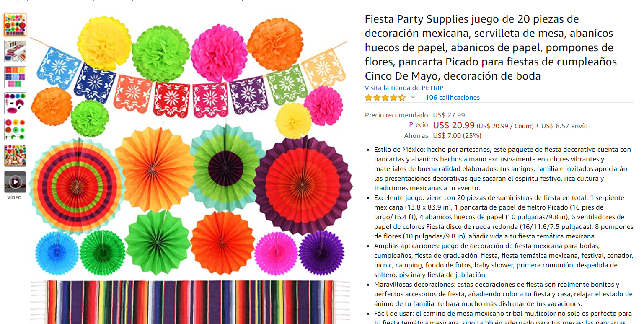Play the product video thumbnail

[15, 182]
